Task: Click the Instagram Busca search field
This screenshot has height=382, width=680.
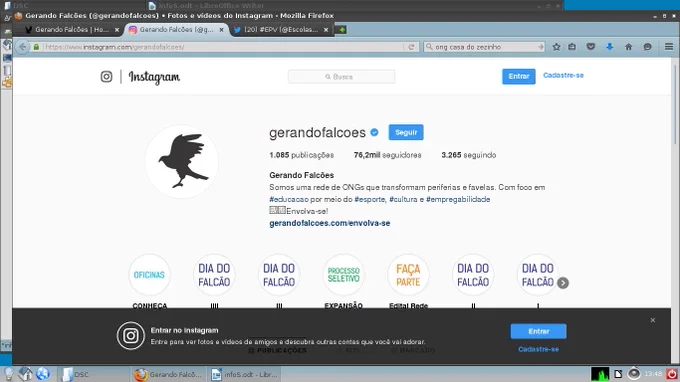Action: tap(341, 77)
